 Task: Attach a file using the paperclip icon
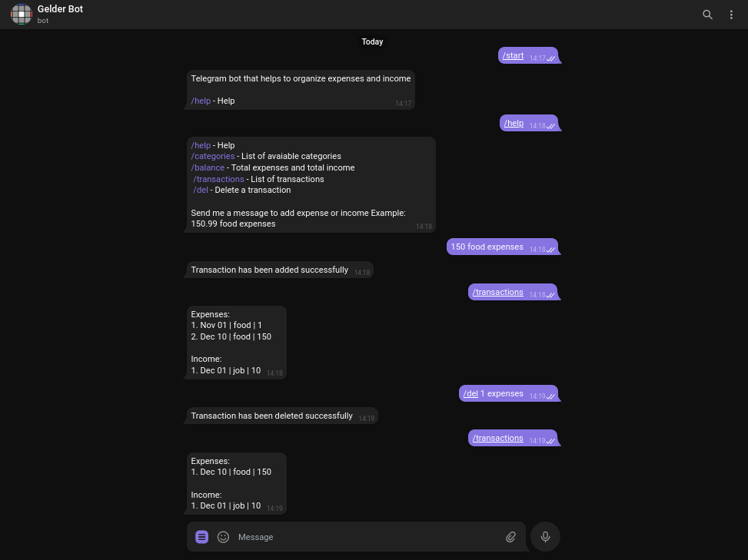[510, 537]
